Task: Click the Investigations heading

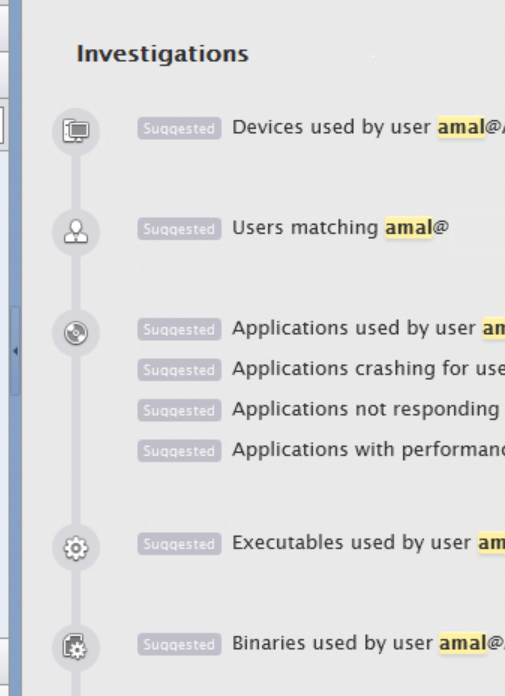Action: 162,54
